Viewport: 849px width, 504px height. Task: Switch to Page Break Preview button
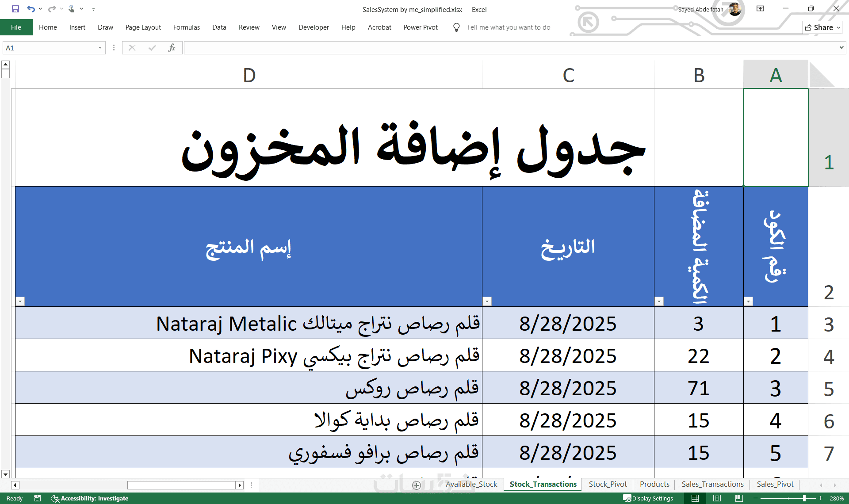[x=738, y=498]
